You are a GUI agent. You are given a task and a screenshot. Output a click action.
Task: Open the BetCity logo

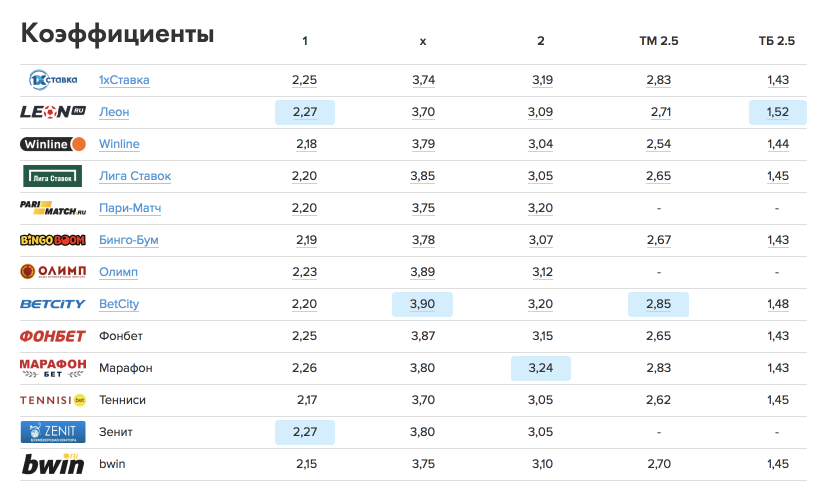click(53, 304)
